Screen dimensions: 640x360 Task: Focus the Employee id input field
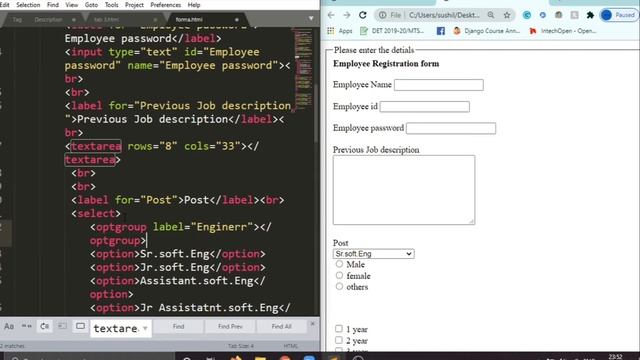[x=424, y=107]
